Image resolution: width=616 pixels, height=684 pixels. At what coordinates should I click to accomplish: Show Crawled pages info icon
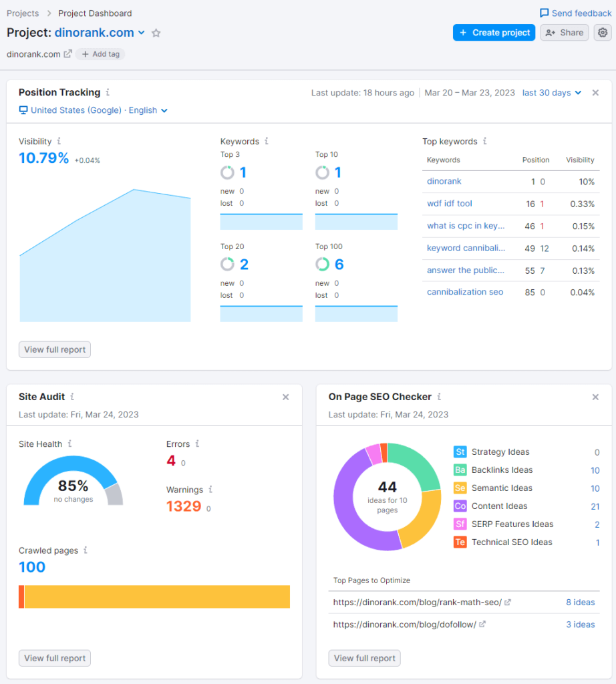(x=86, y=550)
